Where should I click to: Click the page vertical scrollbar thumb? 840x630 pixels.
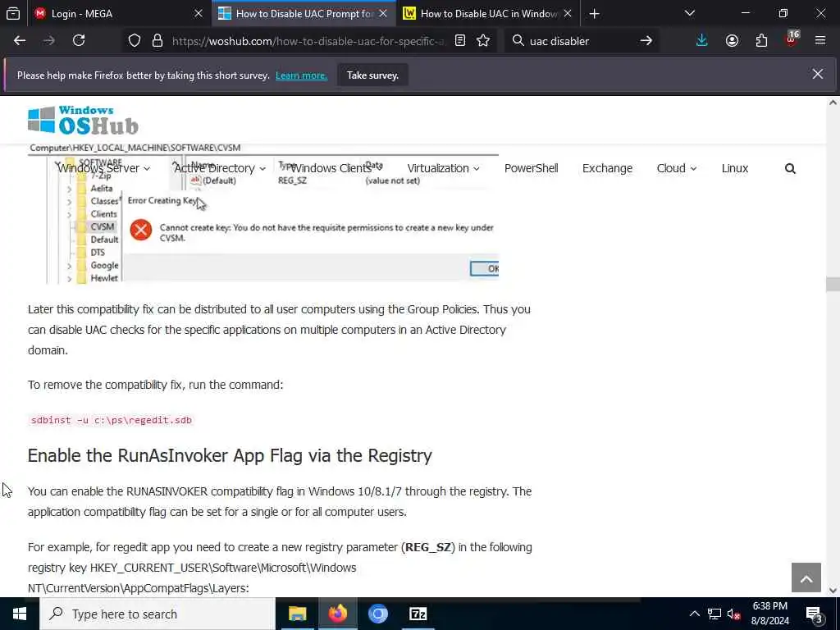tap(833, 284)
